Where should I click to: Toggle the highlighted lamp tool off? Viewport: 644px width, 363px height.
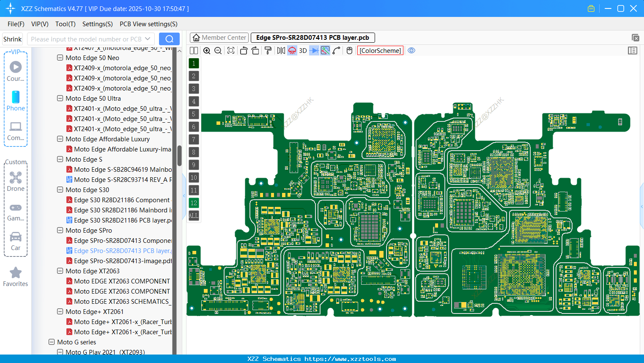pyautogui.click(x=291, y=50)
